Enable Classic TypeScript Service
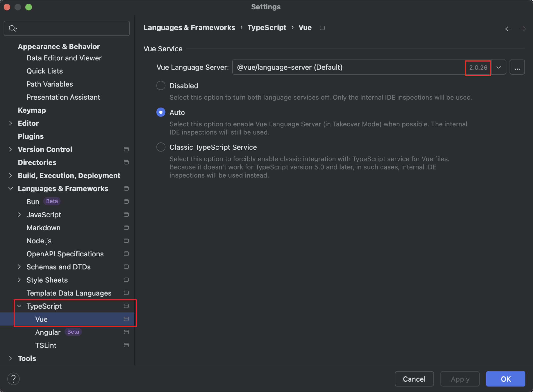533x392 pixels. 161,147
